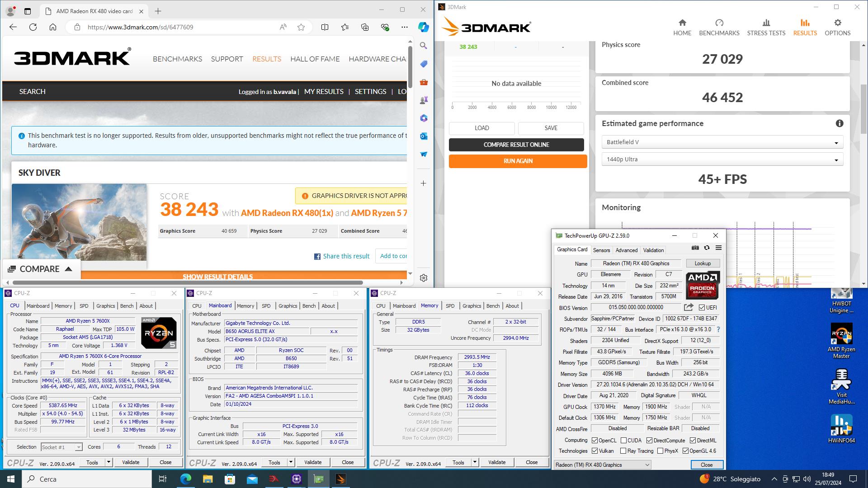Switch to the Advanced tab in GPU-Z
Image resolution: width=868 pixels, height=488 pixels.
(627, 250)
